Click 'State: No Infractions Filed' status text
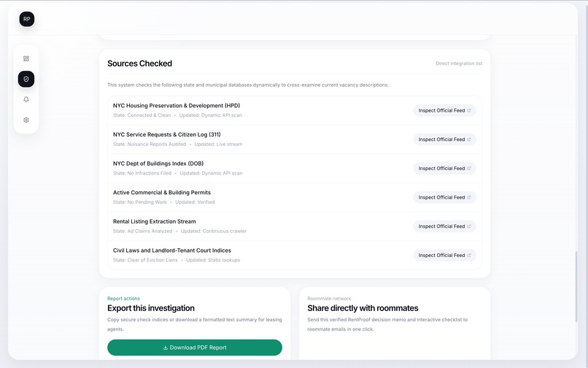588x368 pixels. [x=142, y=173]
